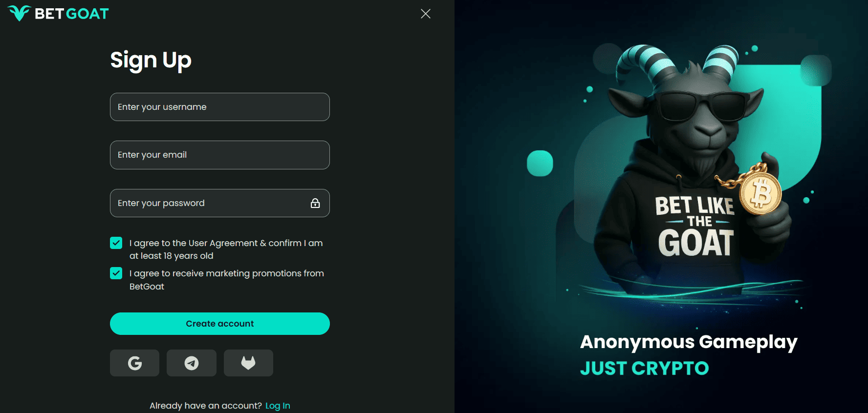Sign up with the Google icon
Screen dimensions: 868x413
tap(134, 363)
